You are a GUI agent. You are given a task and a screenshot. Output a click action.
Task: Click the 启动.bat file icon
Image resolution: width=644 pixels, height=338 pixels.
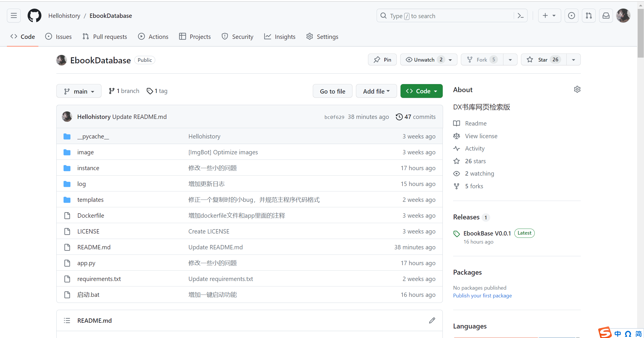pyautogui.click(x=67, y=295)
